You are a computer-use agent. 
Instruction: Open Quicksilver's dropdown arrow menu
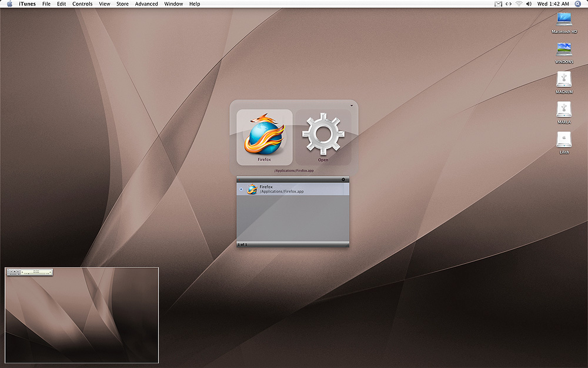(352, 105)
